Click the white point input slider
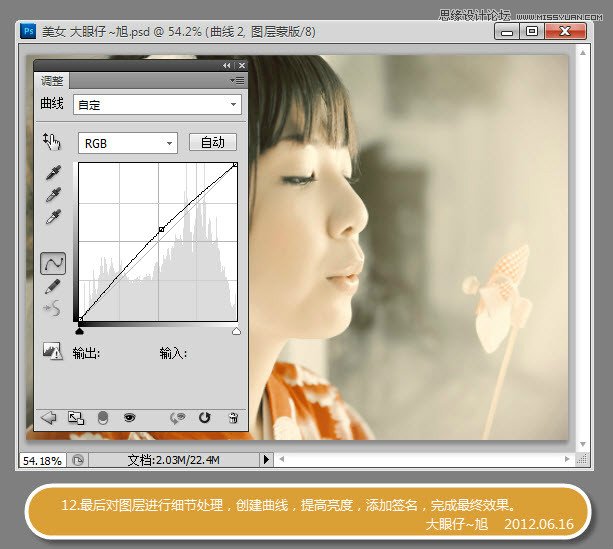Viewport: 613px width, 549px height. 236,332
